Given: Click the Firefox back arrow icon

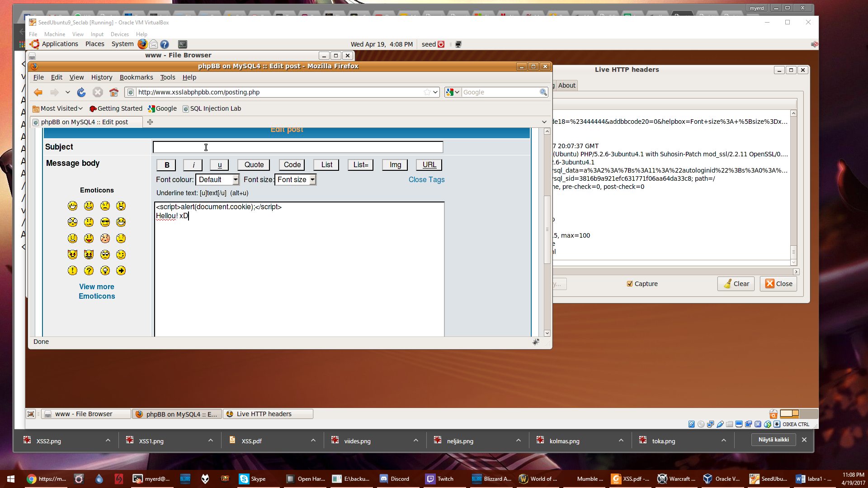Looking at the screenshot, I should coord(38,92).
